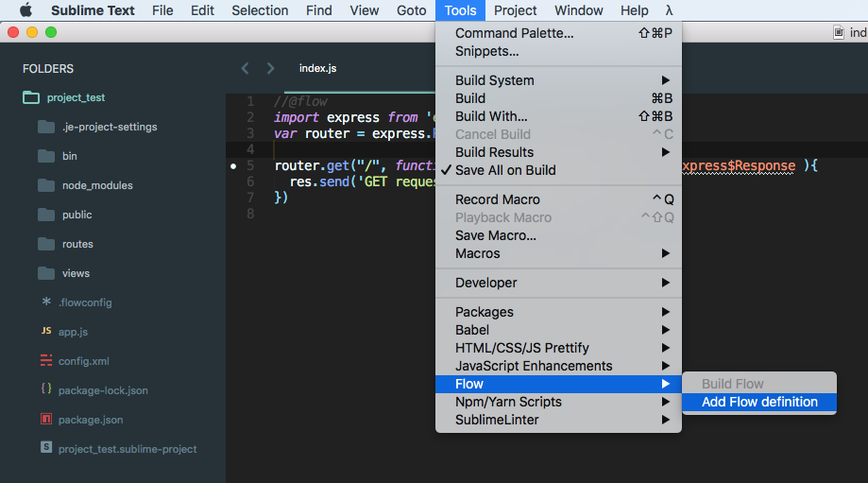Click line number 4 in the gutter

coord(251,149)
